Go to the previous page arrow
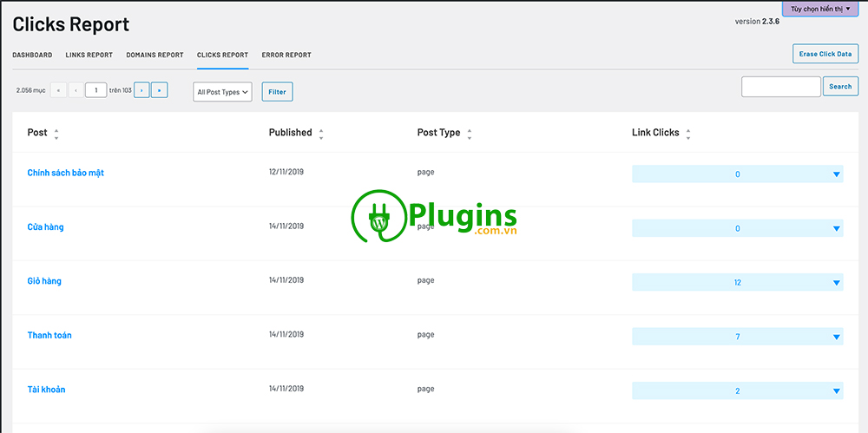 [76, 90]
